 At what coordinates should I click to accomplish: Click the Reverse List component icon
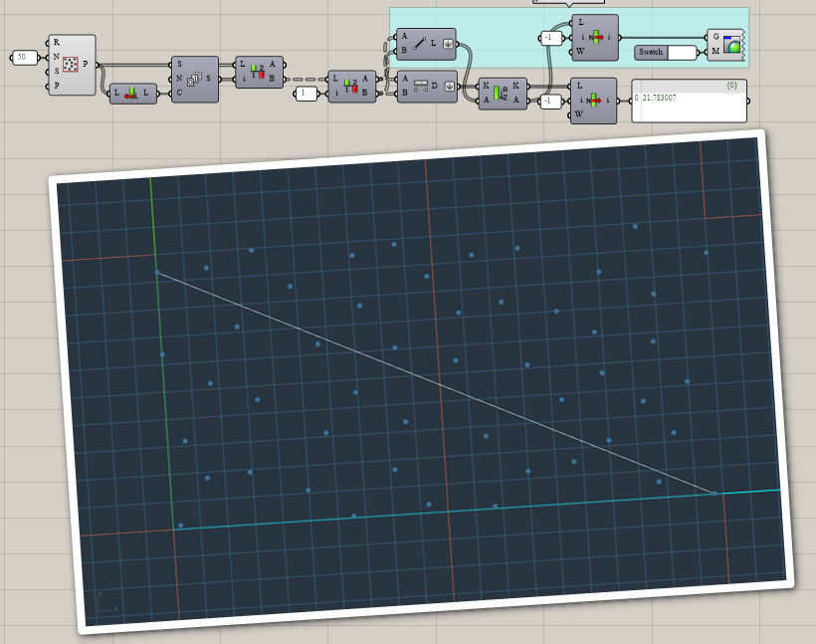pos(131,94)
